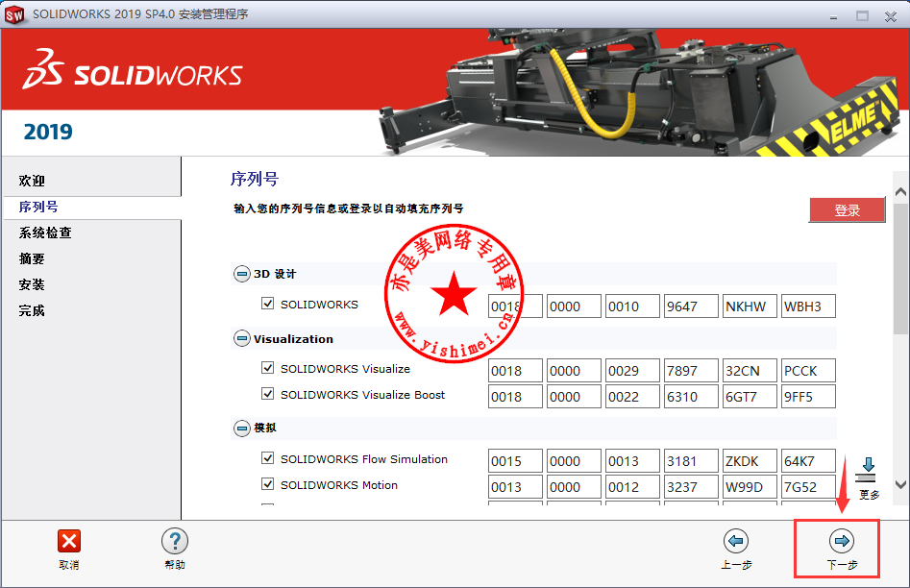Go back using the previous step arrow
This screenshot has height=588, width=910.
(736, 541)
